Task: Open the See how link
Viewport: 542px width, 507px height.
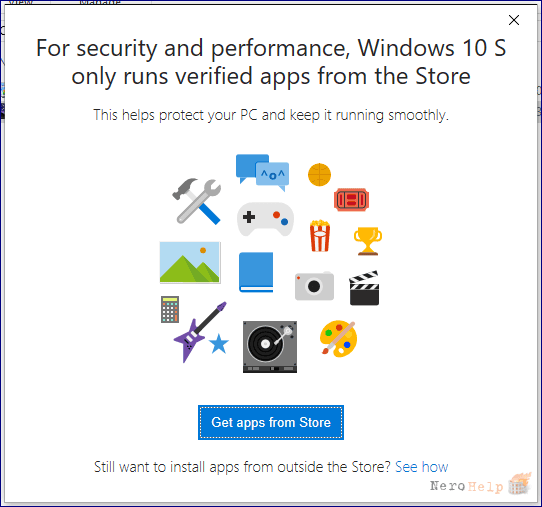Action: pos(421,467)
